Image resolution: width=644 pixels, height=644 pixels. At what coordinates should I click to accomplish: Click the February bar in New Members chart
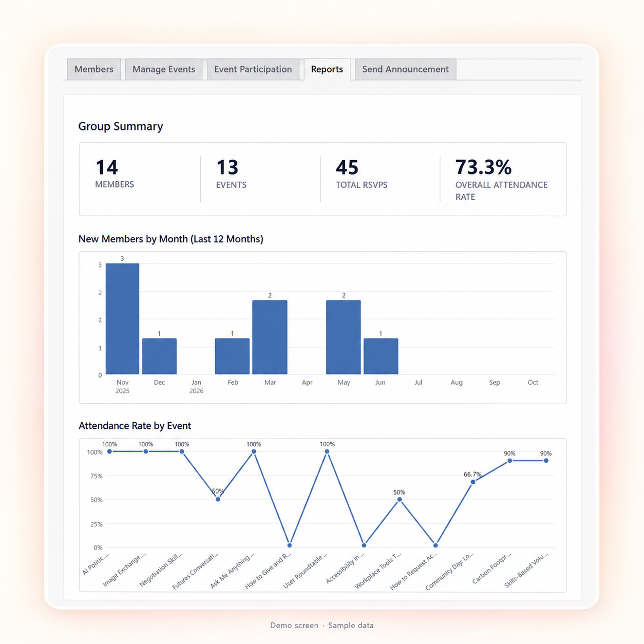pos(232,356)
